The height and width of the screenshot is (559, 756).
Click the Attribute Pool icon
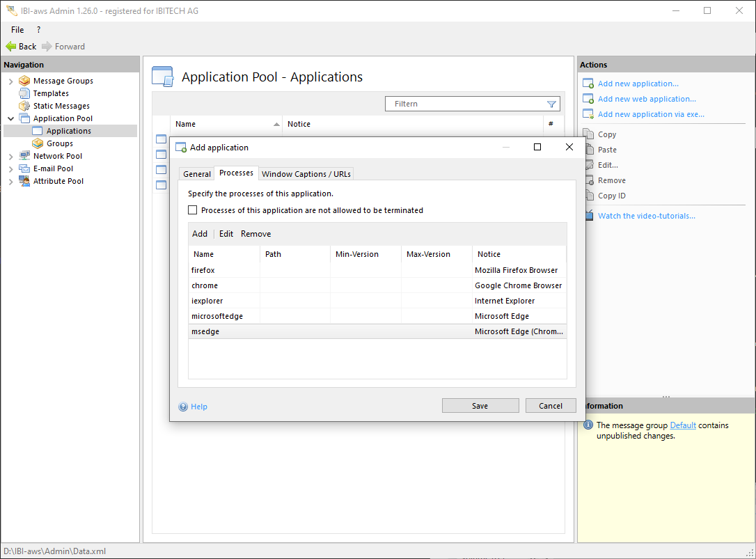point(24,181)
